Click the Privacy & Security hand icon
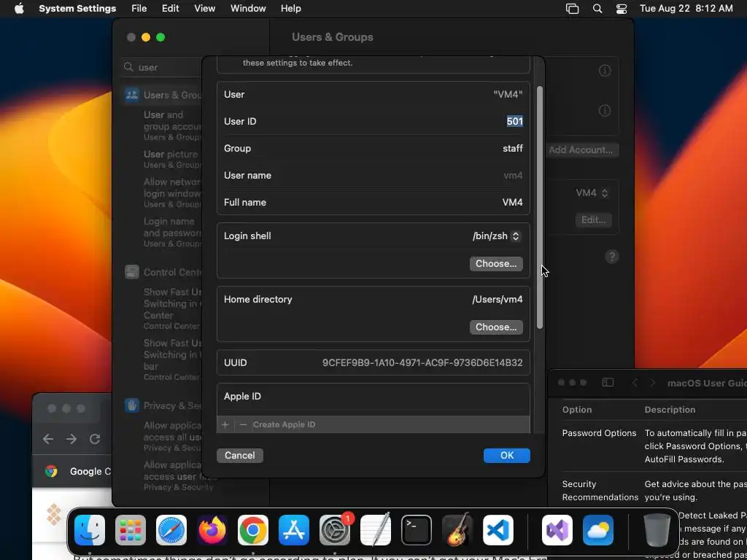 131,405
